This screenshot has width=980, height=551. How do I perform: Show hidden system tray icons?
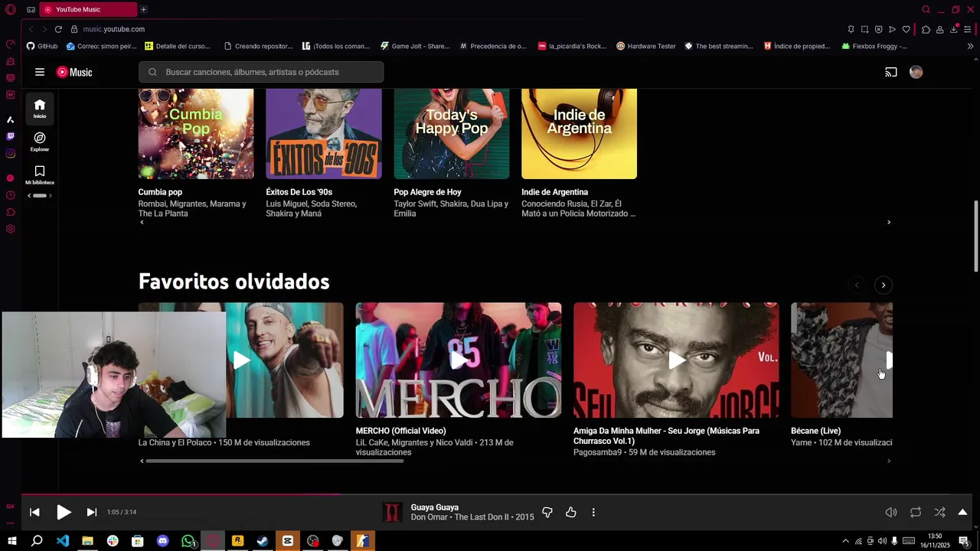pyautogui.click(x=845, y=541)
